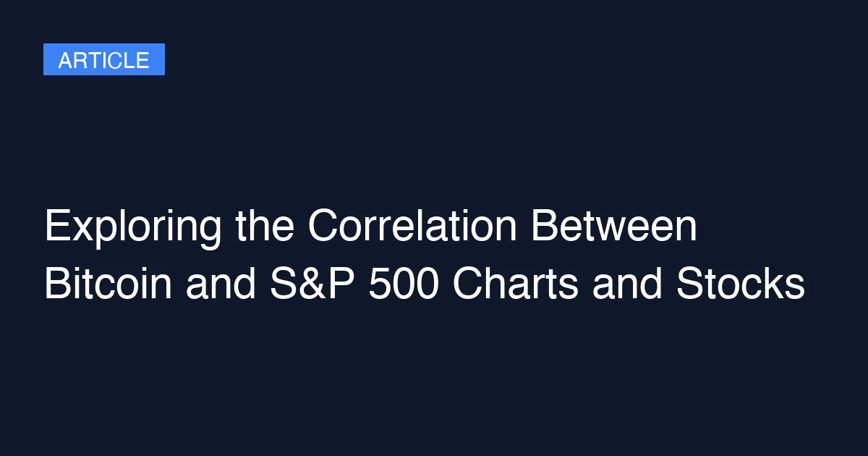Click the word "Between" in the headline
This screenshot has height=456, width=868.
(x=614, y=227)
